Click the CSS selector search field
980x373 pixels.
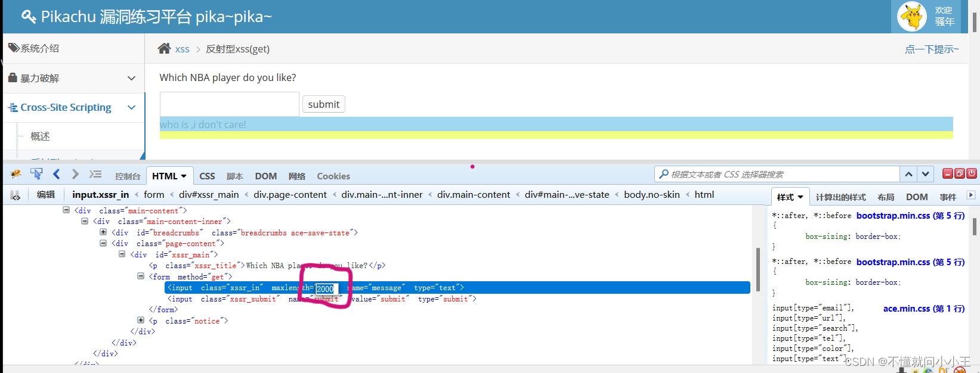pos(777,174)
